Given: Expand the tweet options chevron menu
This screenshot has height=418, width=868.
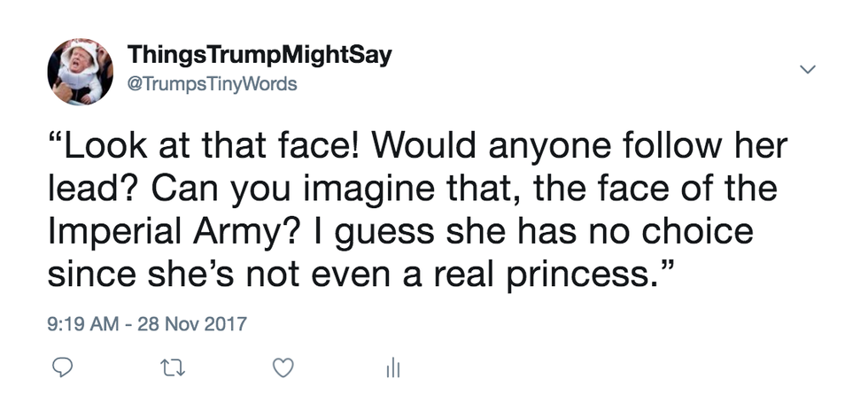Looking at the screenshot, I should pos(807,69).
